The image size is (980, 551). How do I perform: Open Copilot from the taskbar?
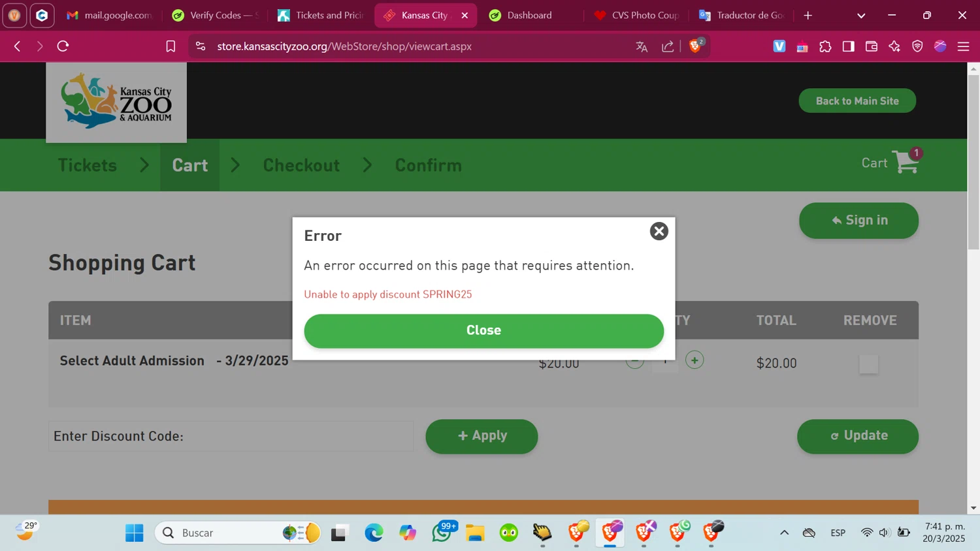pos(408,533)
